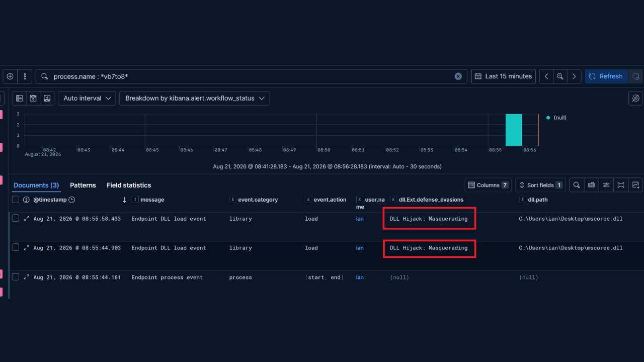The width and height of the screenshot is (644, 362).
Task: Click the hide chart icon
Action: [33, 98]
